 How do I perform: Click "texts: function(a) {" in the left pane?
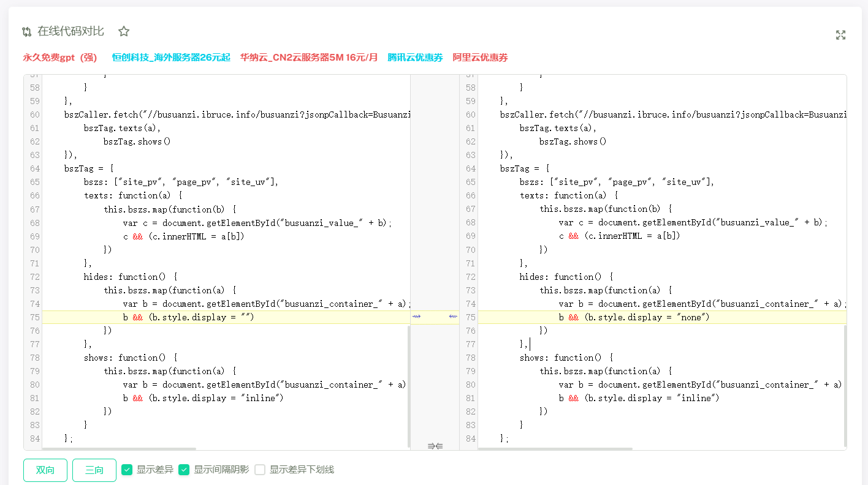click(x=133, y=195)
